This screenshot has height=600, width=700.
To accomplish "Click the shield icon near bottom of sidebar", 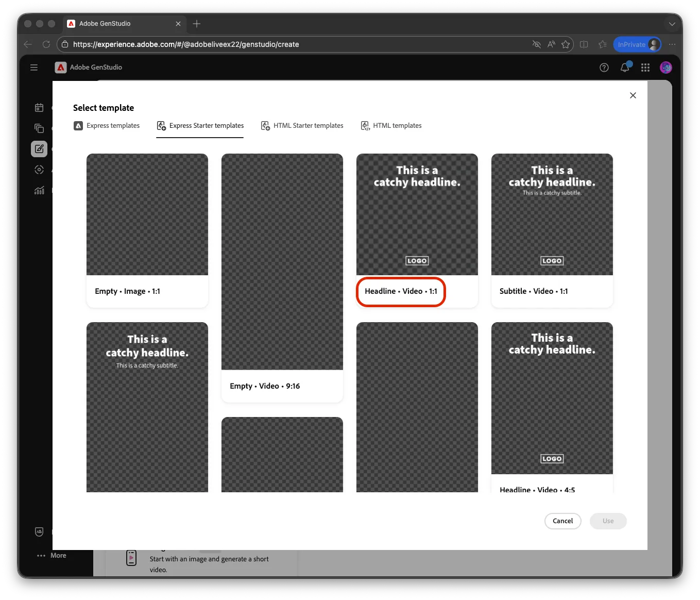I will [x=39, y=531].
